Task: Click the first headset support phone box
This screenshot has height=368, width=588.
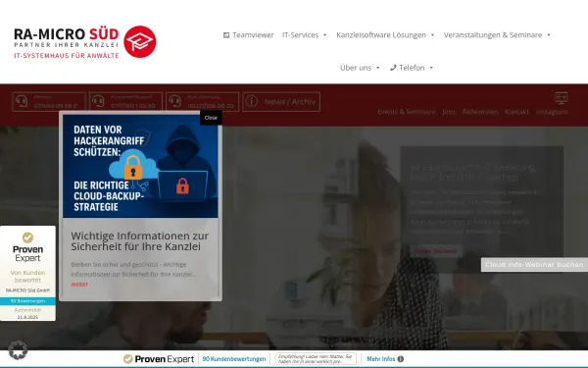Action: click(x=49, y=102)
